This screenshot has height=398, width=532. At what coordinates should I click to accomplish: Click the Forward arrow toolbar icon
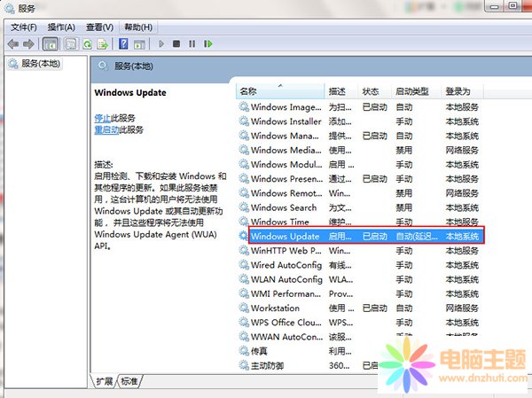[28, 43]
